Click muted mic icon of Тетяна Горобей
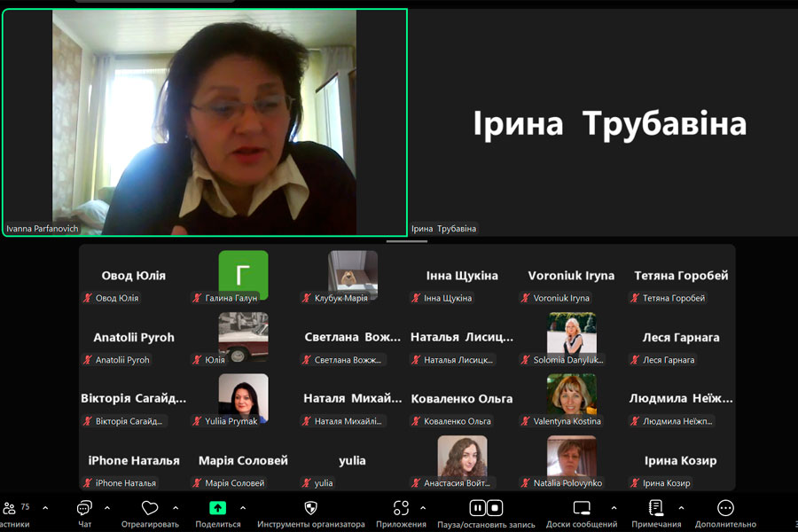This screenshot has width=798, height=532. tap(635, 298)
